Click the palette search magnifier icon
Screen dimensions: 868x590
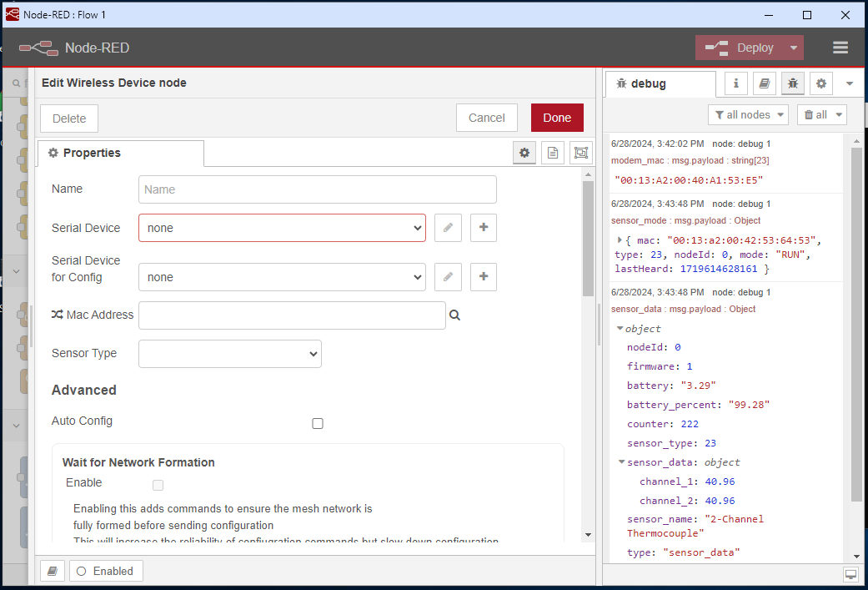[17, 83]
